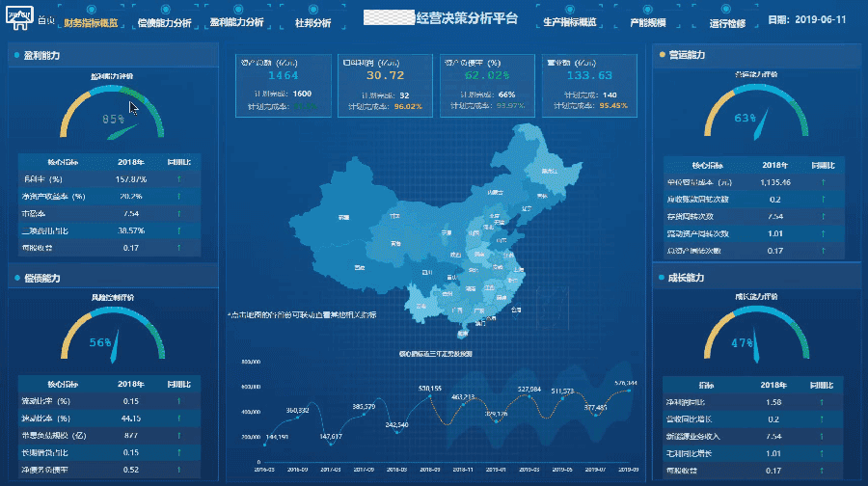
Task: Click the 144,191 point on the line chart
Action: click(264, 445)
